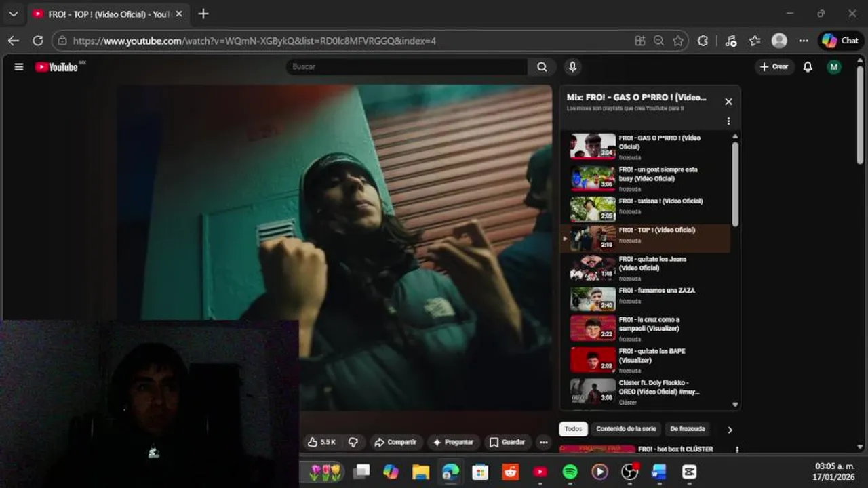This screenshot has height=488, width=868.
Task: View site information lock icon
Action: [x=62, y=41]
